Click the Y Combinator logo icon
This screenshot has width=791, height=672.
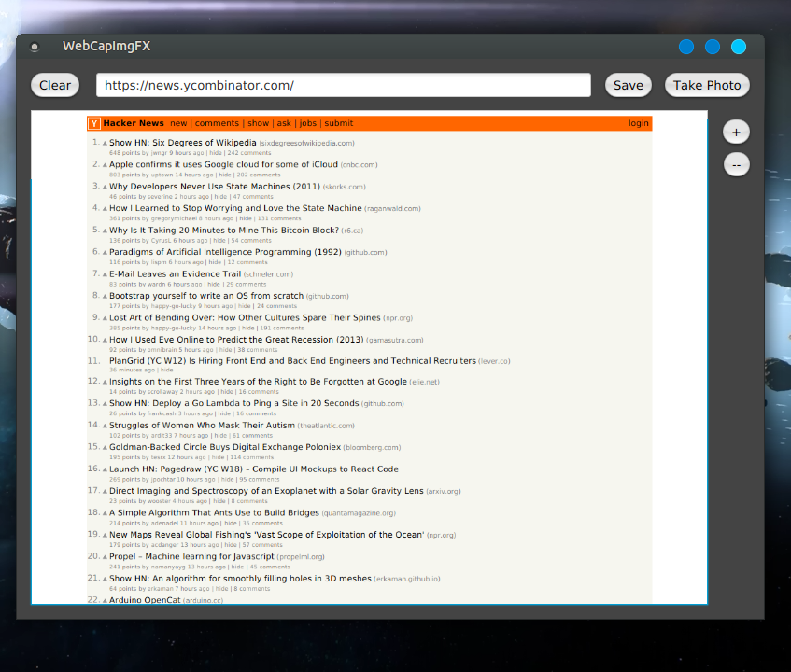94,123
